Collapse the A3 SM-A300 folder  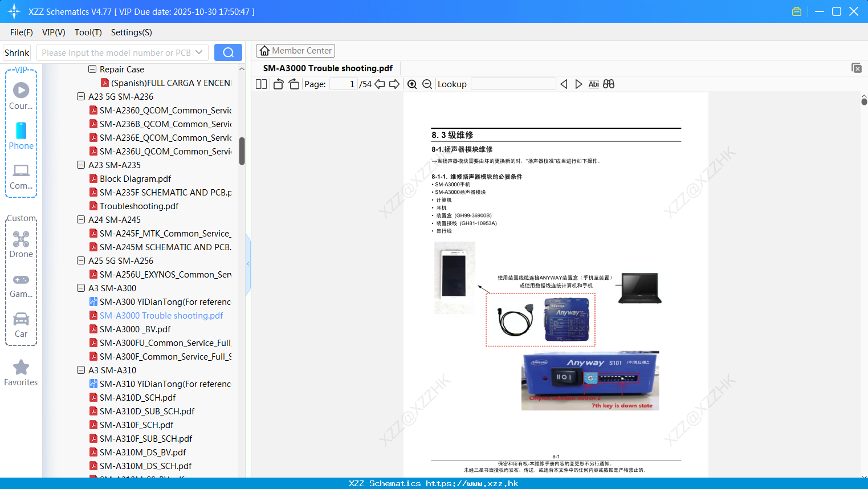click(x=81, y=288)
